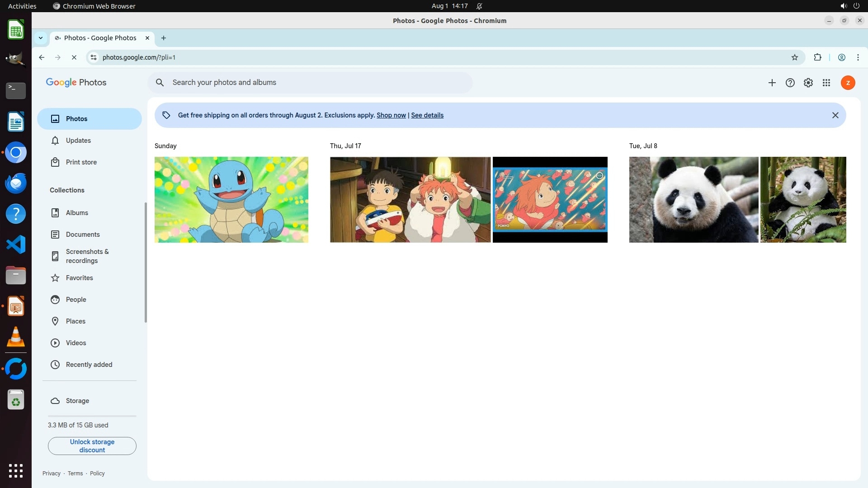Click the storage usage progress bar
868x488 pixels.
point(92,416)
